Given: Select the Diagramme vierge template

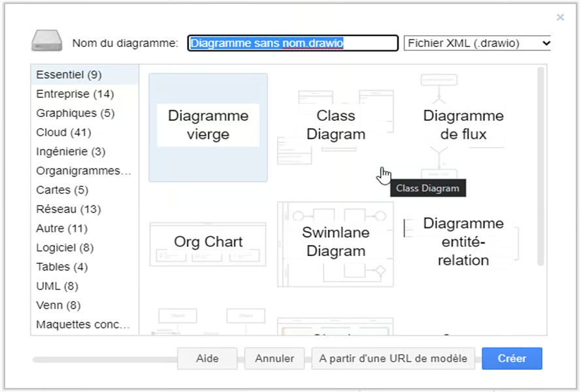Looking at the screenshot, I should 208,123.
